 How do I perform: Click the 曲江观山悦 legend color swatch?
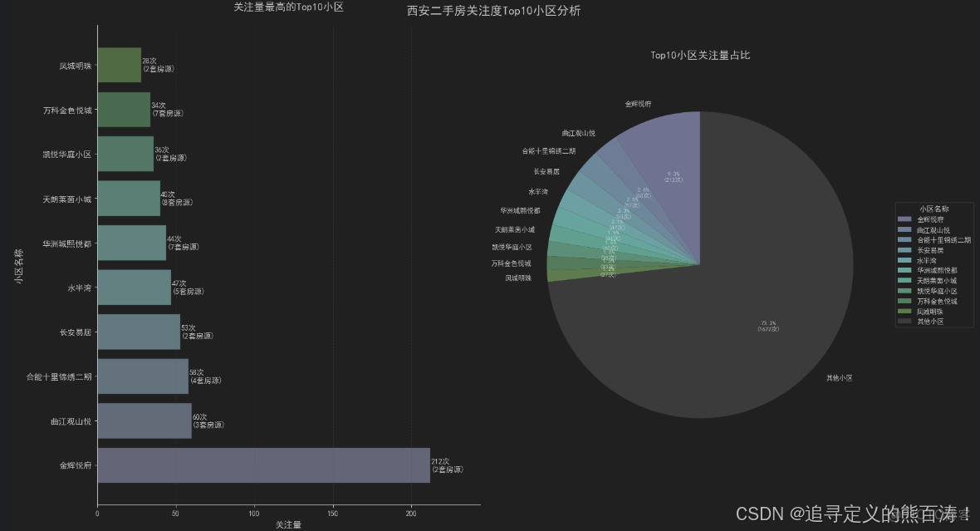tap(904, 229)
